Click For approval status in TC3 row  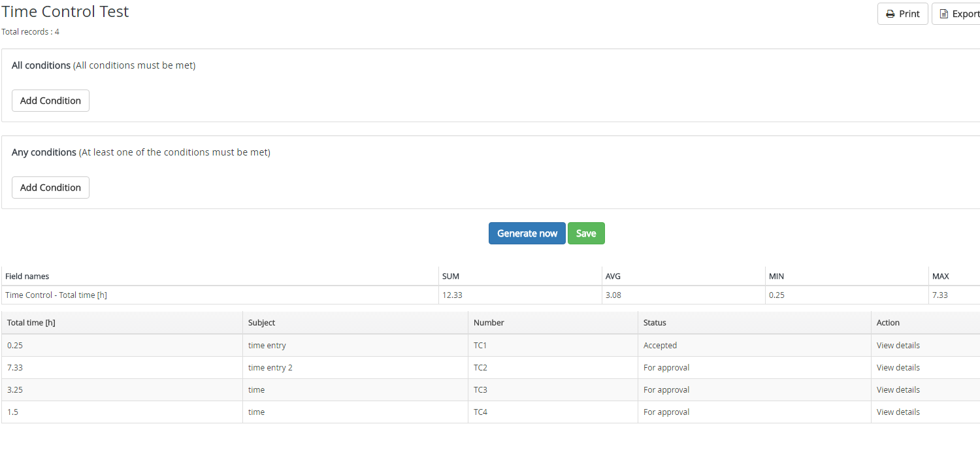[x=755, y=389]
